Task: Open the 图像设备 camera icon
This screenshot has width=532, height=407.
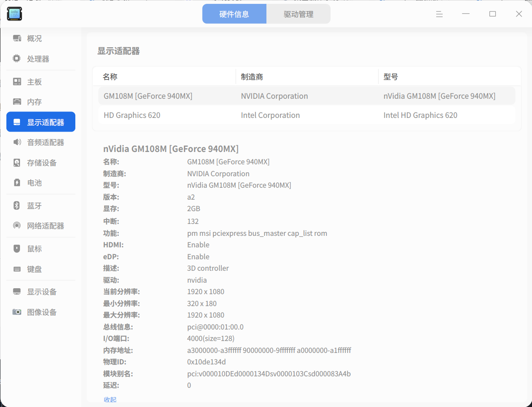Action: [x=17, y=312]
